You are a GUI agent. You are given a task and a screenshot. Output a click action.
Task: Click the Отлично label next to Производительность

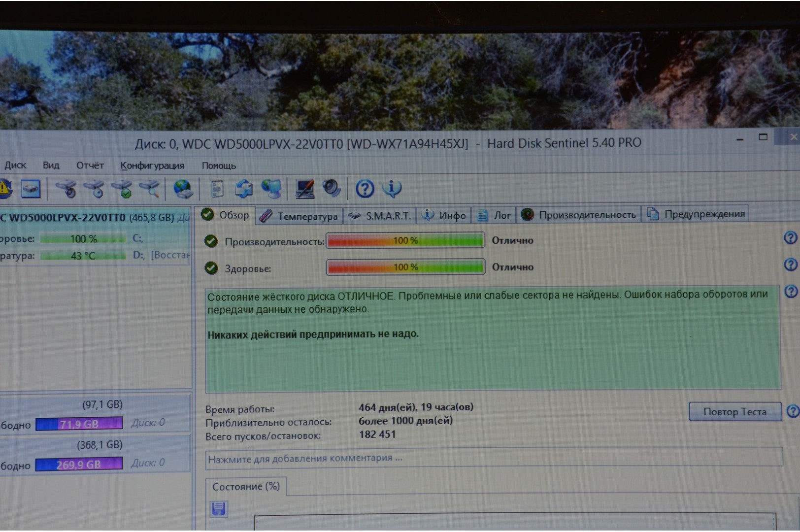(512, 240)
